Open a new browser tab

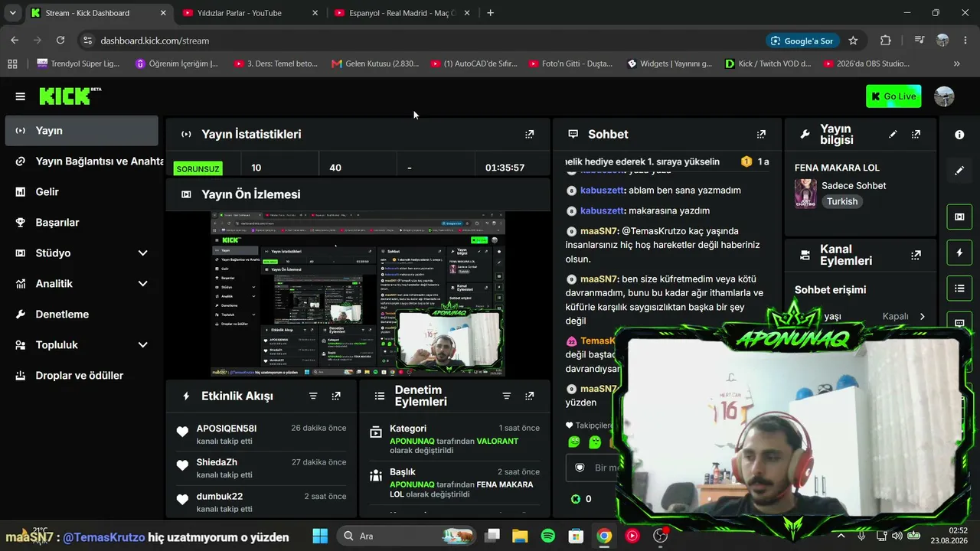(490, 13)
